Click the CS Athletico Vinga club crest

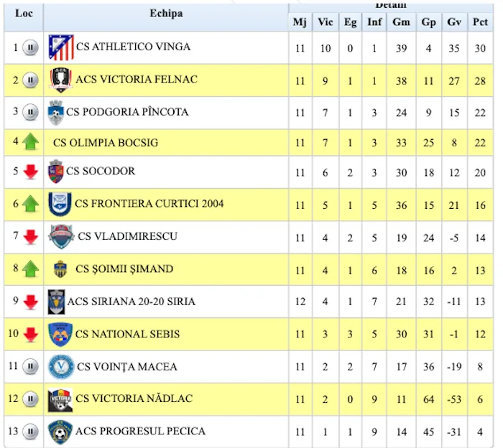pyautogui.click(x=61, y=47)
